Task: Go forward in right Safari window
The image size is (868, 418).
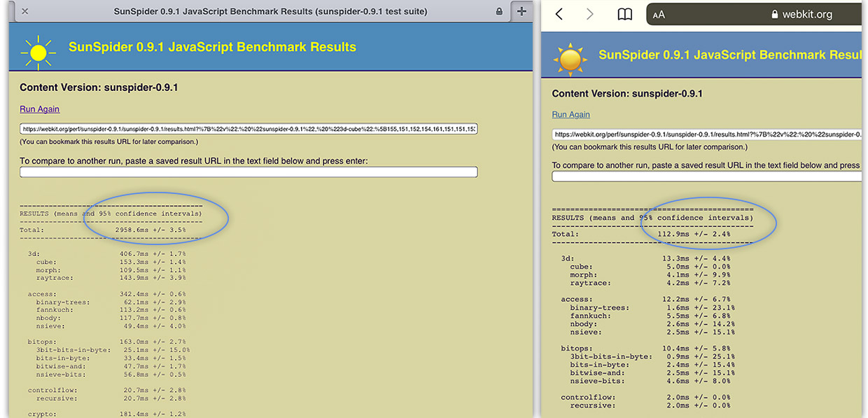Action: 589,14
